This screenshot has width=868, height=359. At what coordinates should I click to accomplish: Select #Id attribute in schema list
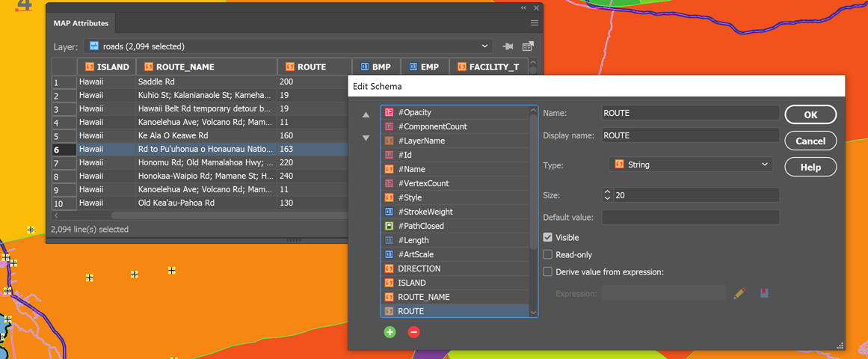pyautogui.click(x=455, y=155)
